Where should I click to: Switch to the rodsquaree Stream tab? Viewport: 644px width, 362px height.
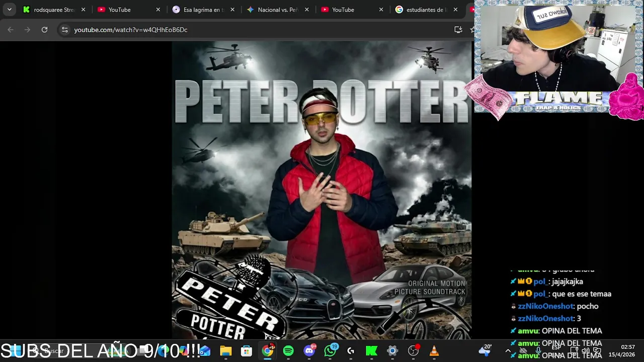tap(54, 10)
